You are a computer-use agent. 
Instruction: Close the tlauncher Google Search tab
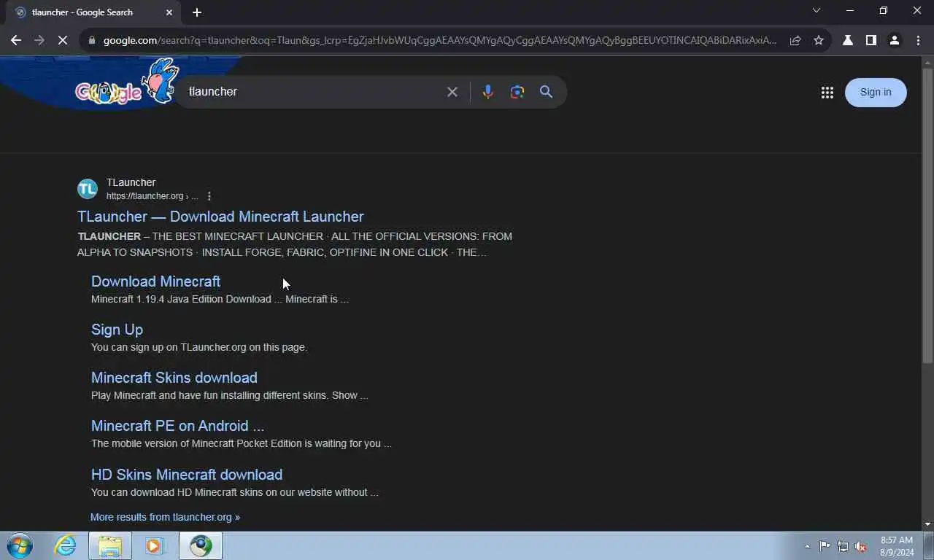(169, 12)
